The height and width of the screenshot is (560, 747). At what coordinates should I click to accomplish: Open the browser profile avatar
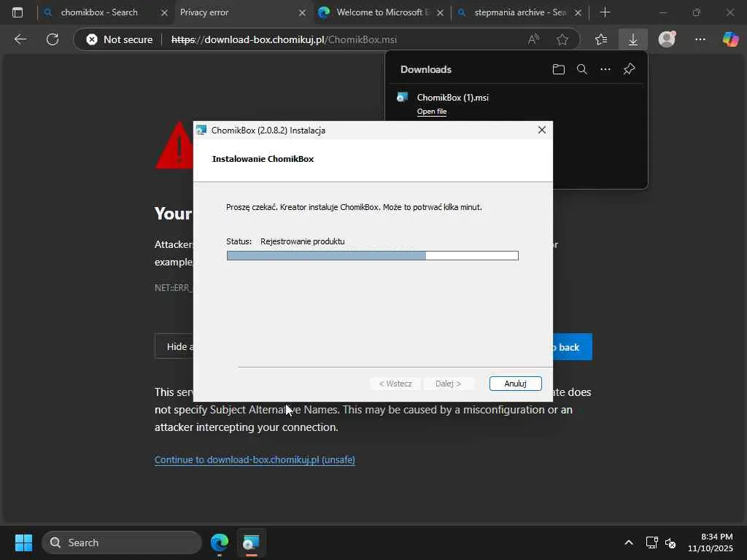coord(667,39)
